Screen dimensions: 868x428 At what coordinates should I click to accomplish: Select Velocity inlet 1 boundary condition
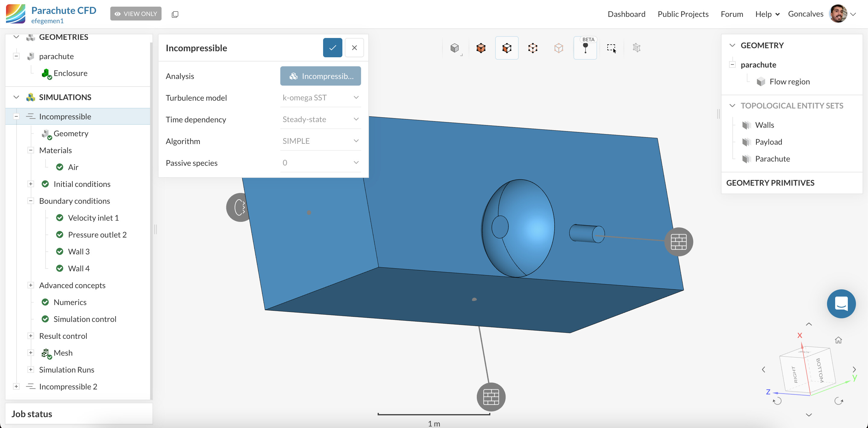[x=93, y=218]
